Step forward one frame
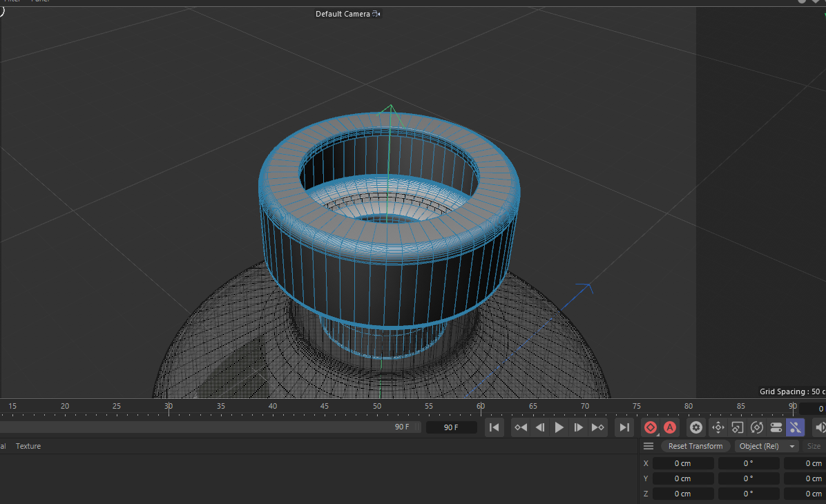 (579, 427)
